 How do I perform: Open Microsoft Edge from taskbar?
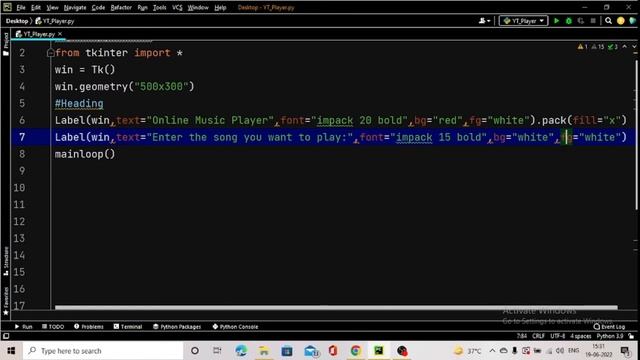tap(241, 351)
